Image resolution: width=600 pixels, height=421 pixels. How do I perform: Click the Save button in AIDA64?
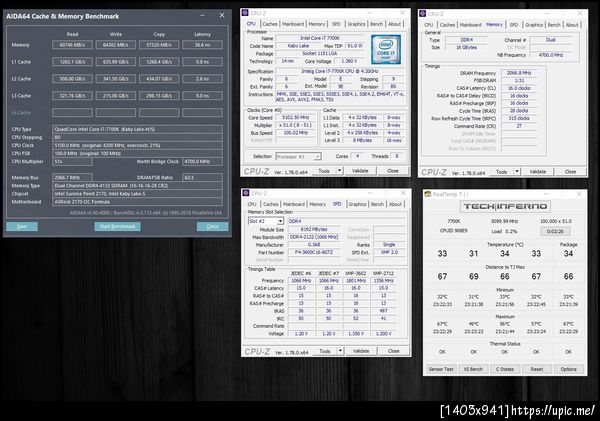point(22,227)
